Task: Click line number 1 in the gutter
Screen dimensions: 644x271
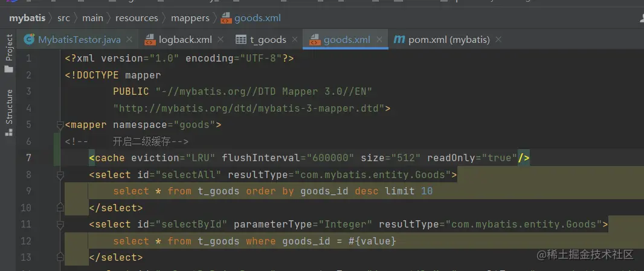Action: (28, 59)
